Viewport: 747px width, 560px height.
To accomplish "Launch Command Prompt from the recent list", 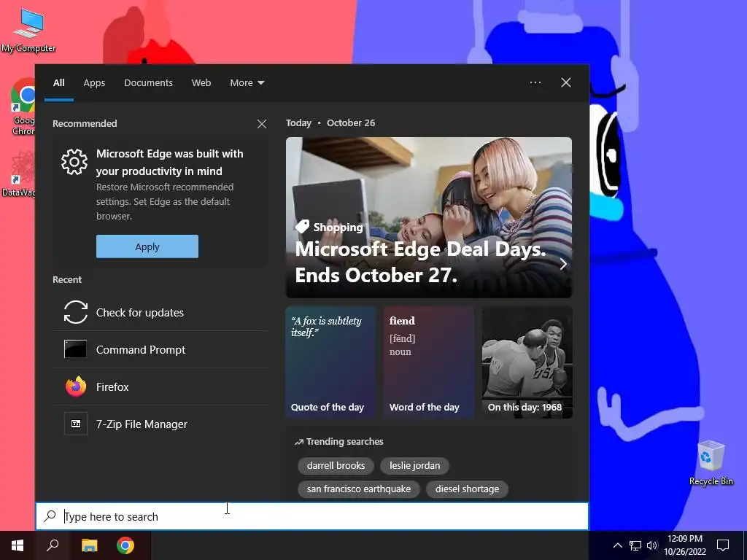I will [160, 349].
